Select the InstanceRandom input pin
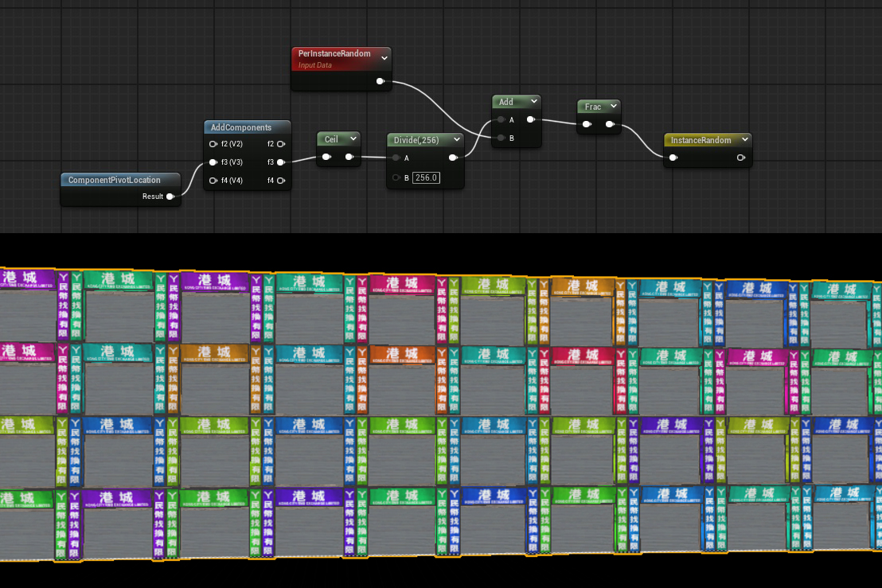Screen dimensions: 882x588 (673, 158)
